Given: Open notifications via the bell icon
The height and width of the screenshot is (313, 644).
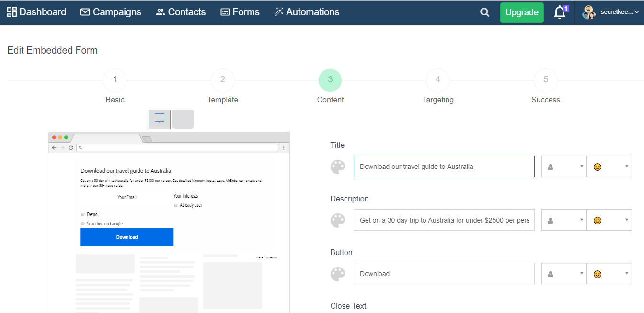Looking at the screenshot, I should 560,12.
